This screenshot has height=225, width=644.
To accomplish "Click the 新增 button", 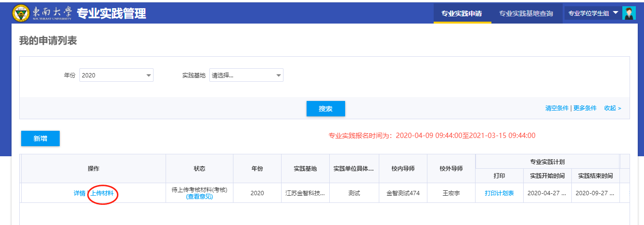I will [40, 138].
